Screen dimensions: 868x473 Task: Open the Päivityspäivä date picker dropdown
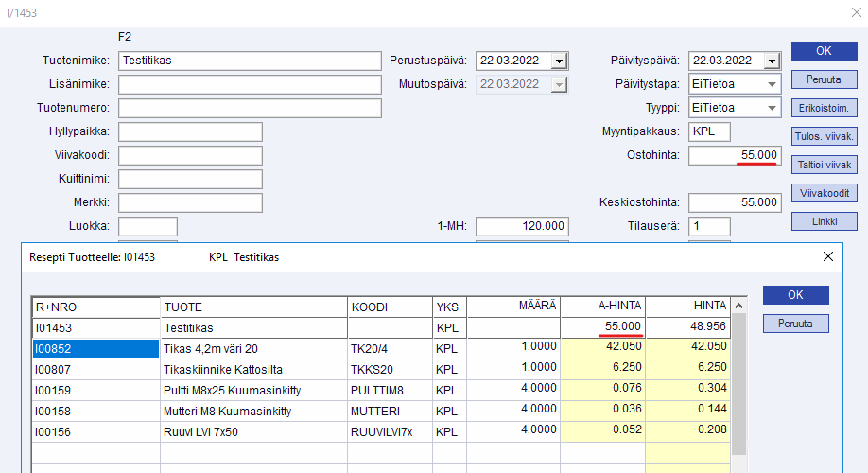pos(773,61)
